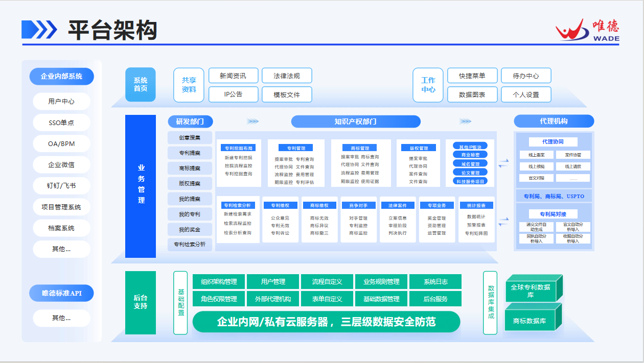Image resolution: width=644 pixels, height=363 pixels.
Task: Click the blue chevron icon beside 平台架构
Action: pyautogui.click(x=39, y=30)
